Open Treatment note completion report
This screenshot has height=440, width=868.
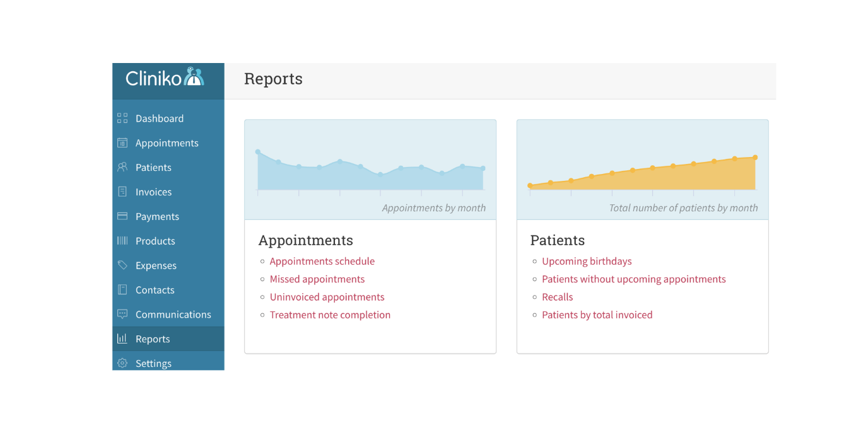pos(330,315)
